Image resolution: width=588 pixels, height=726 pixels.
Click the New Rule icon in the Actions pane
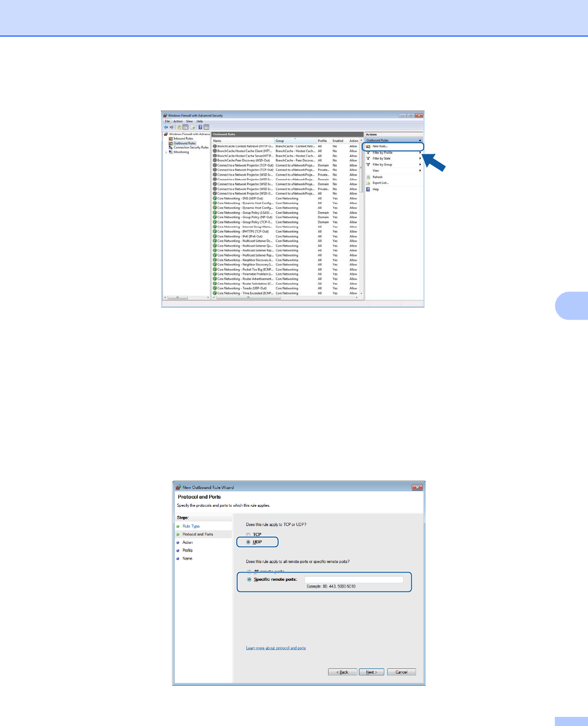click(x=368, y=146)
